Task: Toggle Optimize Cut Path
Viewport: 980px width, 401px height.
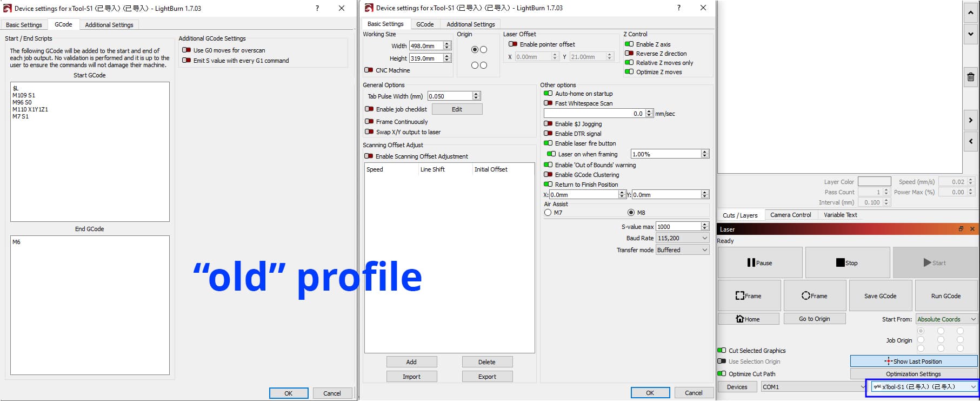Action: pyautogui.click(x=722, y=373)
